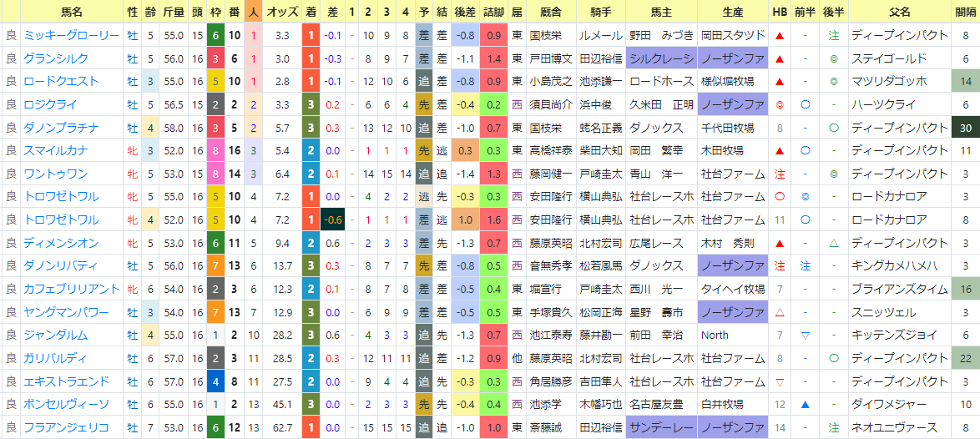Select the ロードクエスト horse name
This screenshot has width=980, height=439.
[x=61, y=82]
